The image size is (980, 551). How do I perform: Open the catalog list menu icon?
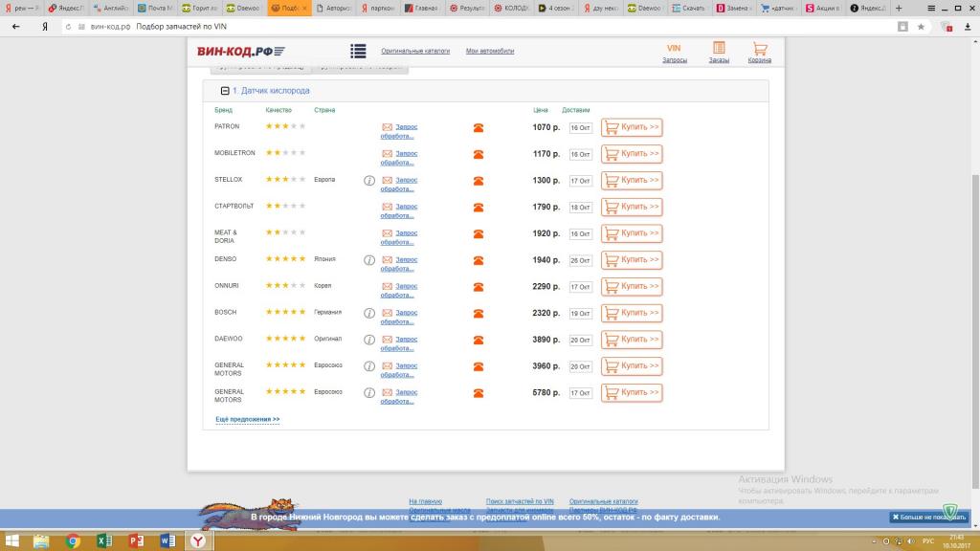point(358,51)
